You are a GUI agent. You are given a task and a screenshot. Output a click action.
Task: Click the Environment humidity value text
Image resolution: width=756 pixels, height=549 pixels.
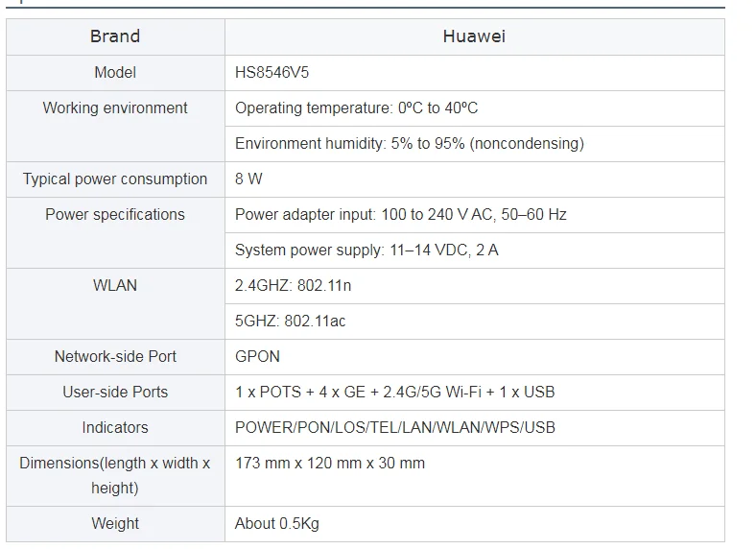[x=409, y=143]
